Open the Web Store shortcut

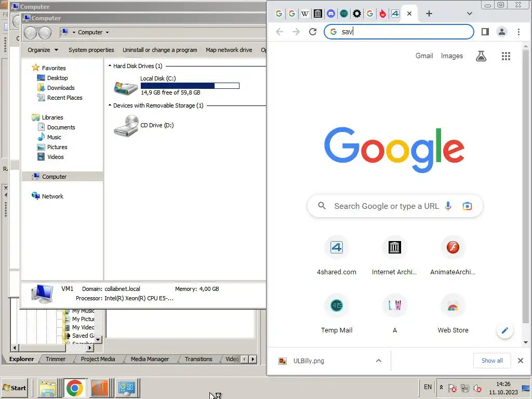tap(453, 314)
